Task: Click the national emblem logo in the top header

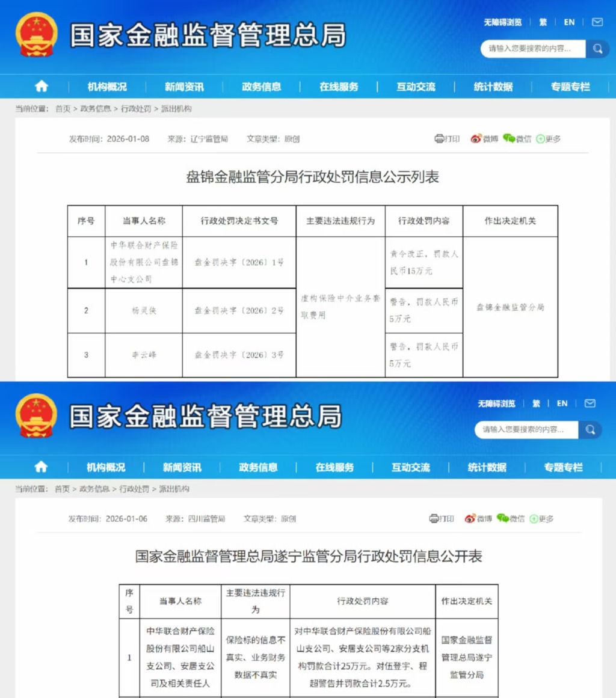Action: [36, 35]
